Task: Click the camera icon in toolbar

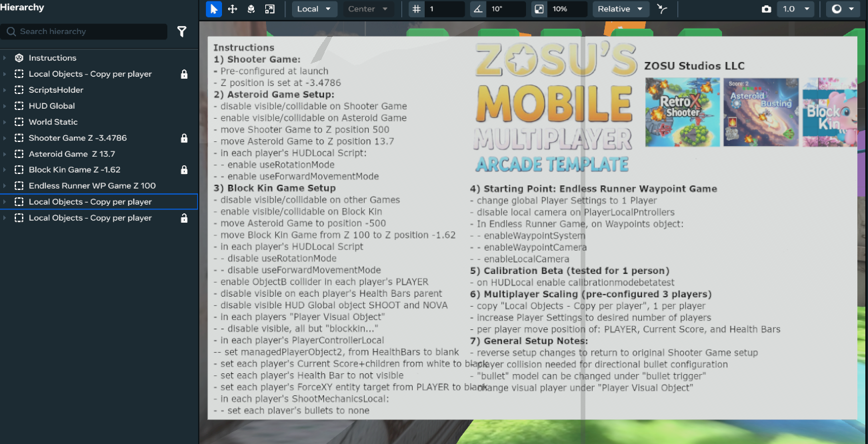Action: 767,9
